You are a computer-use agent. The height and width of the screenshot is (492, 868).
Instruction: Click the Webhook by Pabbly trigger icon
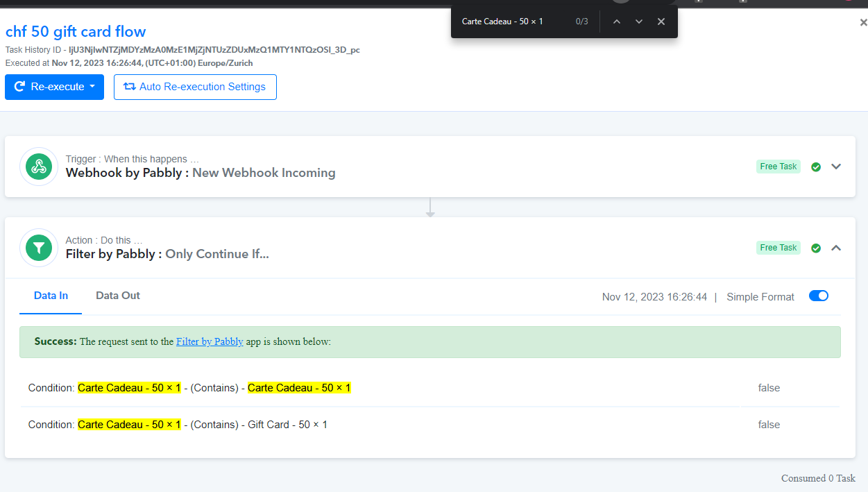click(x=39, y=167)
